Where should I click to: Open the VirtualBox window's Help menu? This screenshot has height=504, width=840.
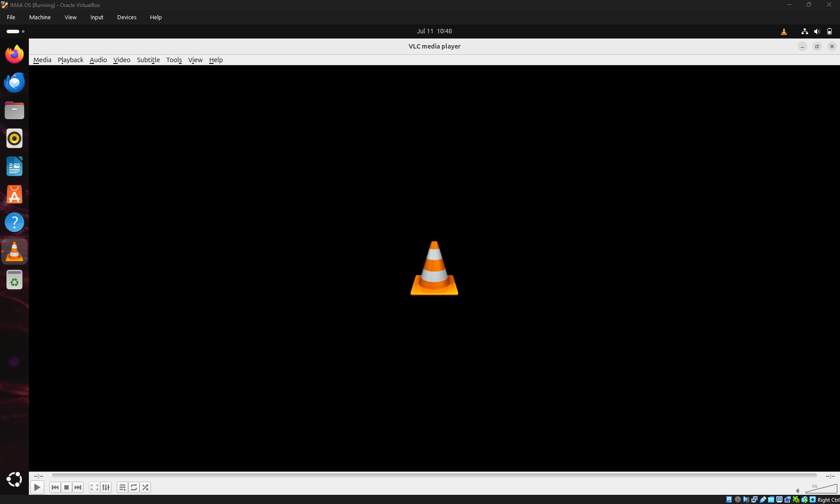click(x=156, y=17)
